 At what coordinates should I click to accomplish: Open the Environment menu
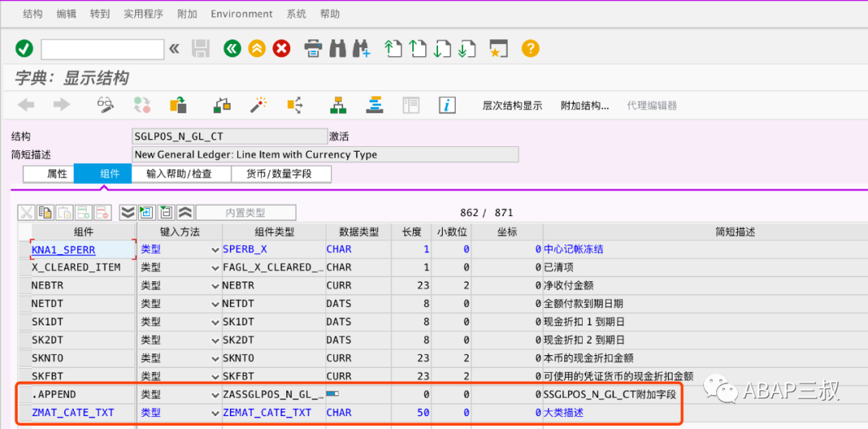coord(241,14)
